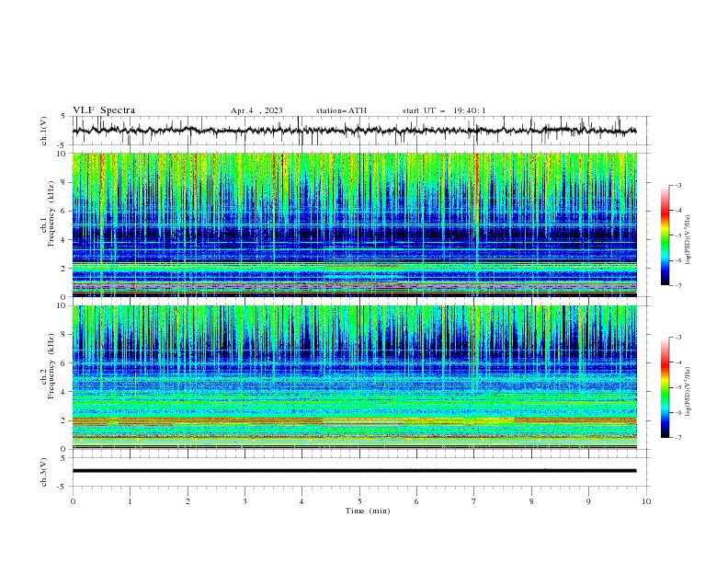Click the "station=ATH" header label
The image size is (728, 563).
341,110
